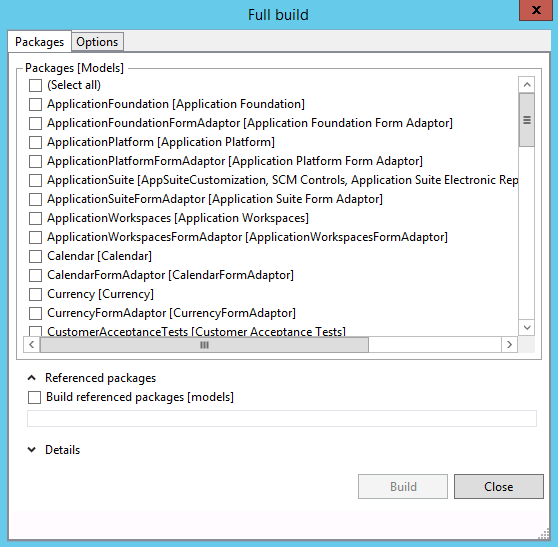Expand the Details section

click(x=32, y=450)
